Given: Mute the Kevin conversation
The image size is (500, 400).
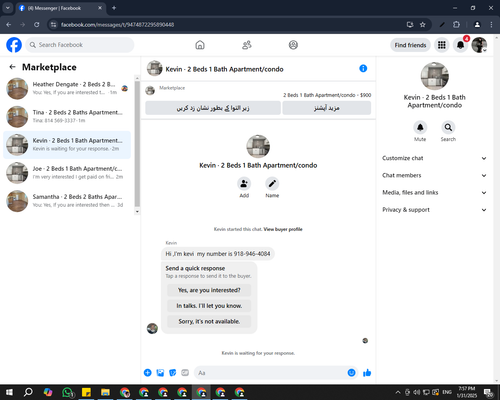Looking at the screenshot, I should [420, 127].
